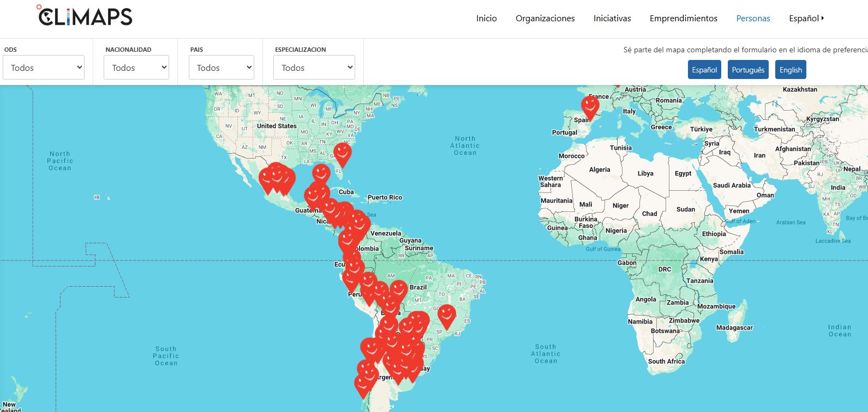Expand the Español language menu

[x=806, y=19]
